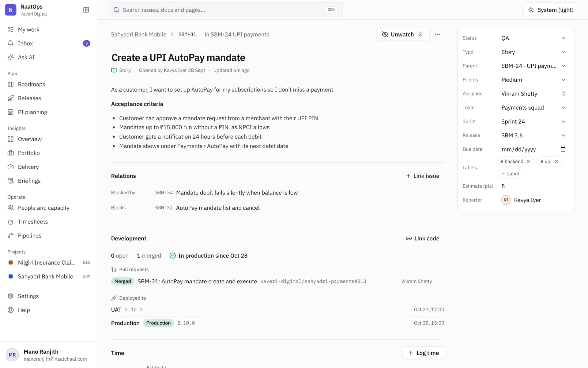The image size is (588, 368).
Task: Click the in-production green check icon
Action: pyautogui.click(x=173, y=256)
